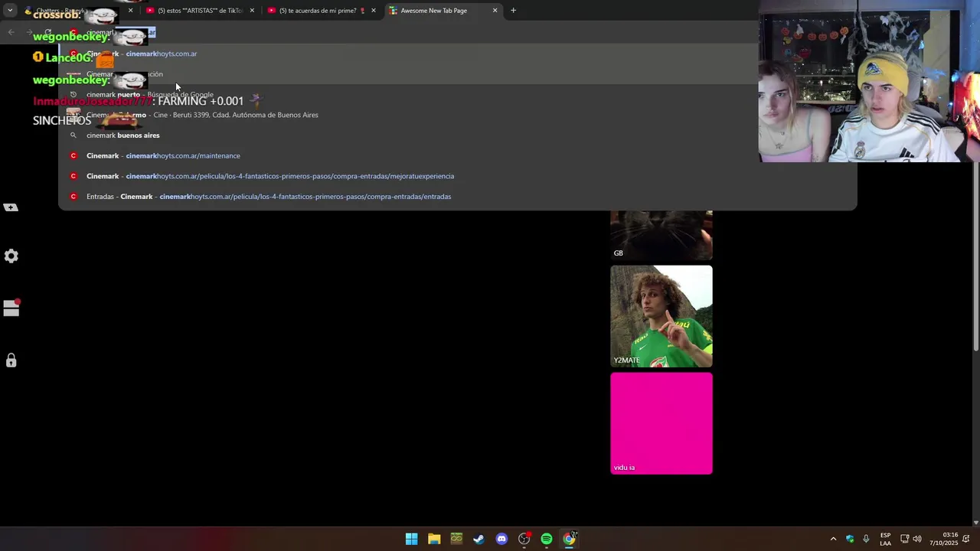Close the Chatters tab
This screenshot has width=980, height=551.
(130, 11)
